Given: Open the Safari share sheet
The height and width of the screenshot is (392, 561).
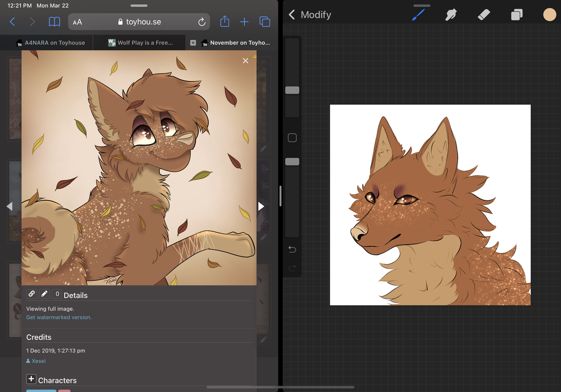Looking at the screenshot, I should point(225,22).
